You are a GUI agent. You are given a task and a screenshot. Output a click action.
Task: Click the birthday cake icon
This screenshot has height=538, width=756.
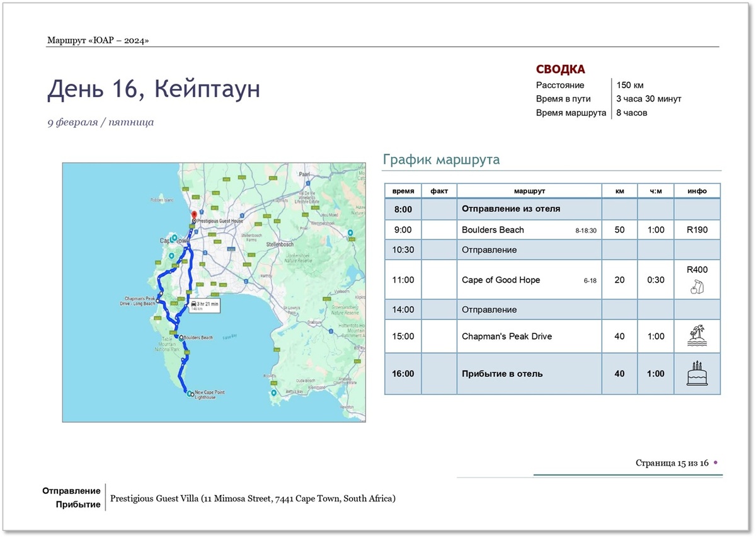point(697,373)
